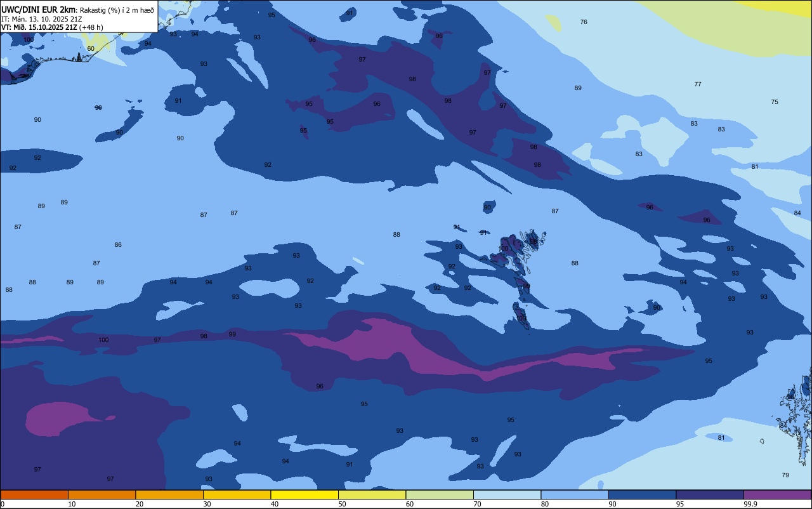Select the 30–40 golden legend swatch
This screenshot has height=509, width=812.
pyautogui.click(x=237, y=494)
